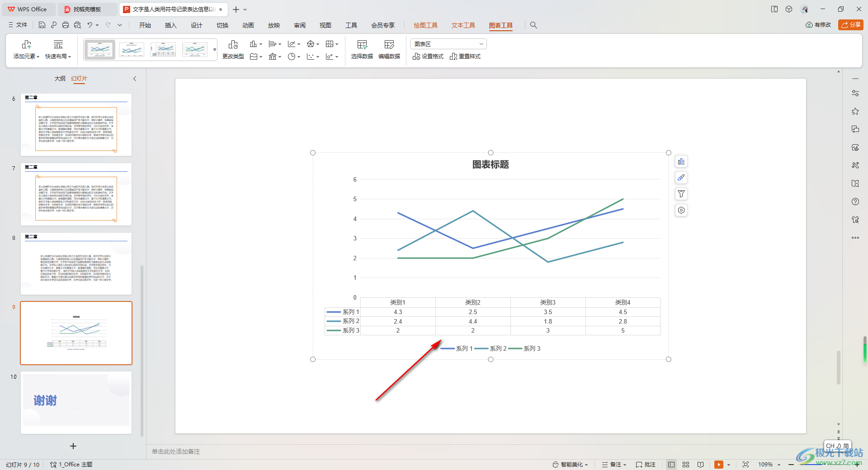Click the 图表标题 chart title
Screen dimensions: 868x470
pyautogui.click(x=491, y=164)
